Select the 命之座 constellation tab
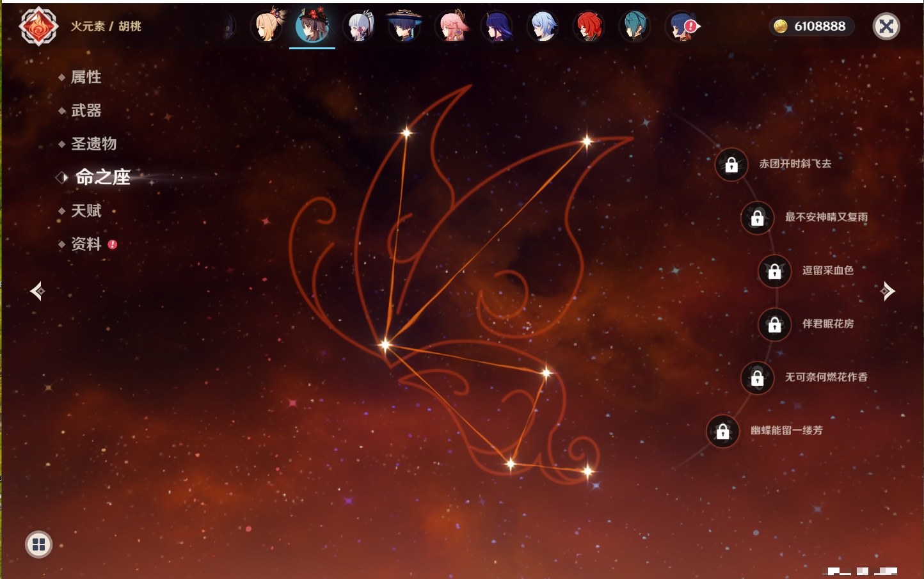924x579 pixels. (102, 177)
